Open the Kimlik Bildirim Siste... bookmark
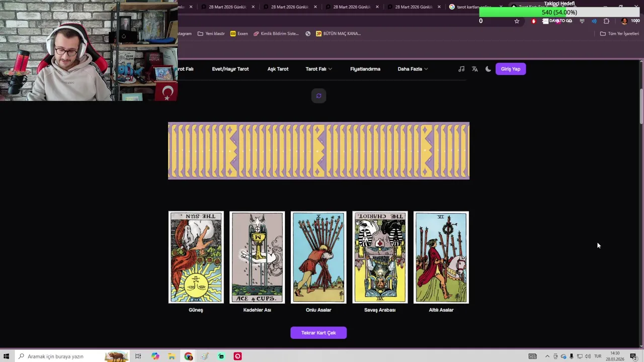Screen dimensions: 644x362 pyautogui.click(x=276, y=34)
